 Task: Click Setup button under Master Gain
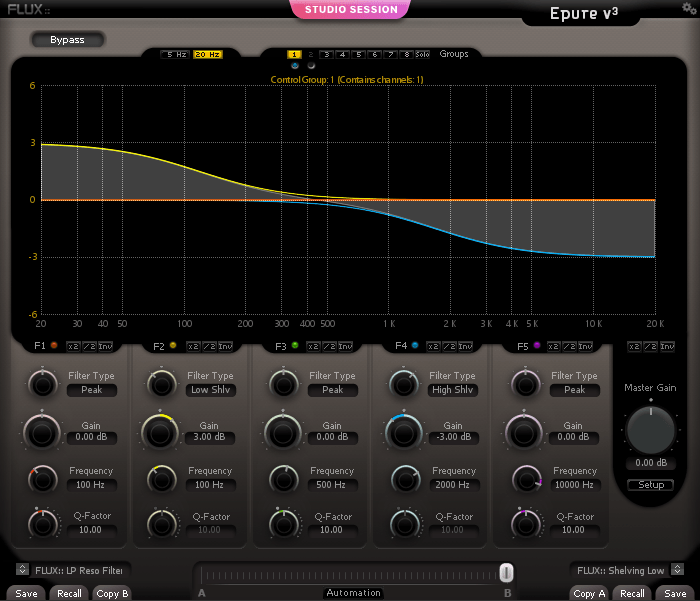(x=651, y=484)
